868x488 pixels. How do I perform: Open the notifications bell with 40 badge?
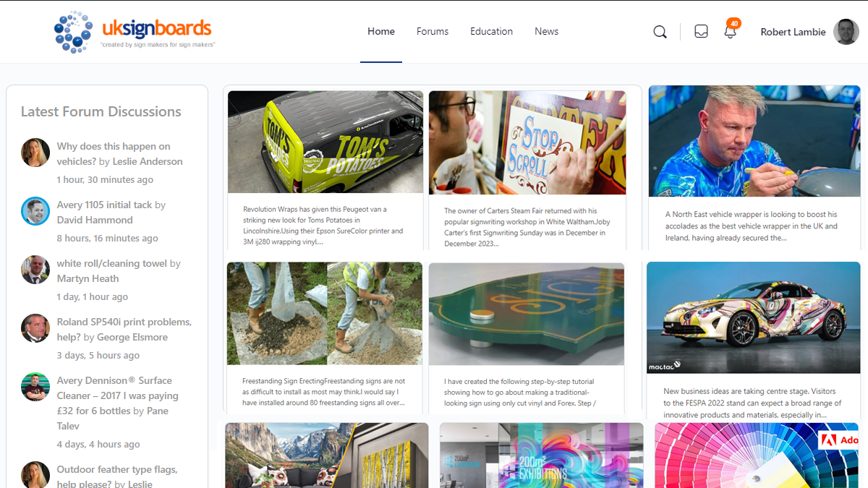[731, 30]
